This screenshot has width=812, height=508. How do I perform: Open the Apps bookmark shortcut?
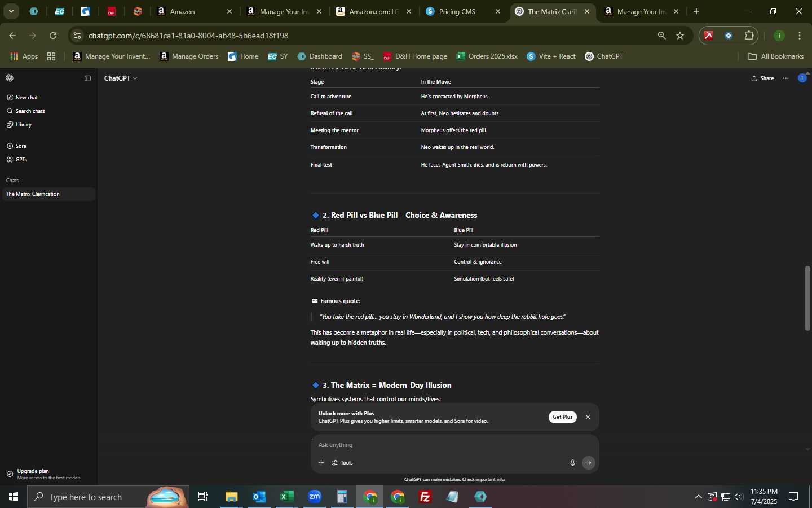tap(24, 56)
